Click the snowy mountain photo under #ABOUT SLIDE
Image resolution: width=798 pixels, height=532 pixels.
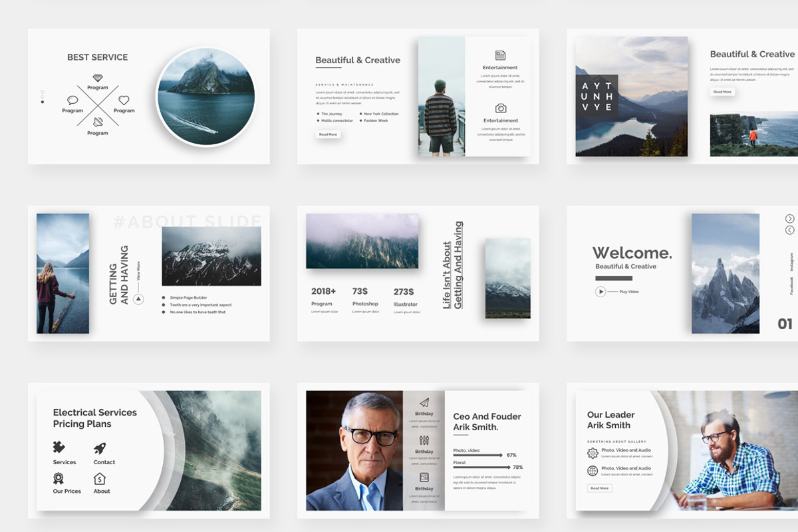click(211, 256)
